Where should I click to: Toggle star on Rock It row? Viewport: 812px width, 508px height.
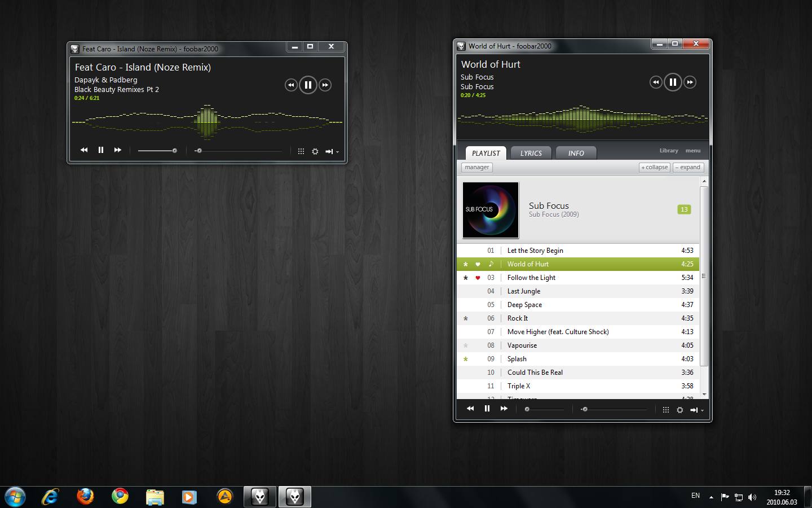[466, 318]
